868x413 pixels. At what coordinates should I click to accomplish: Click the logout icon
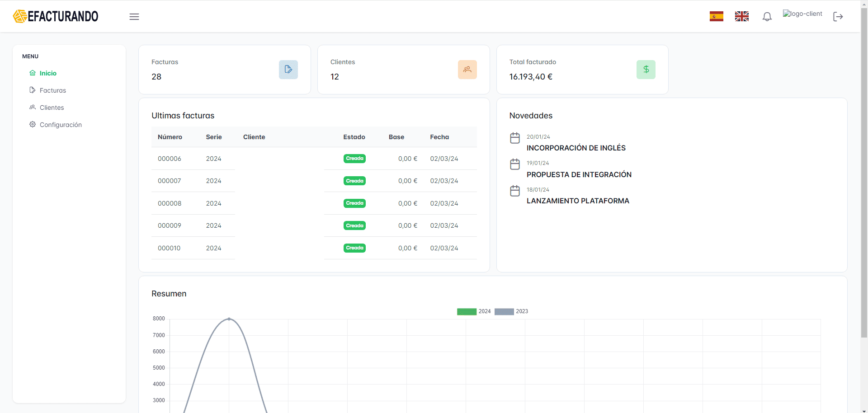click(838, 17)
